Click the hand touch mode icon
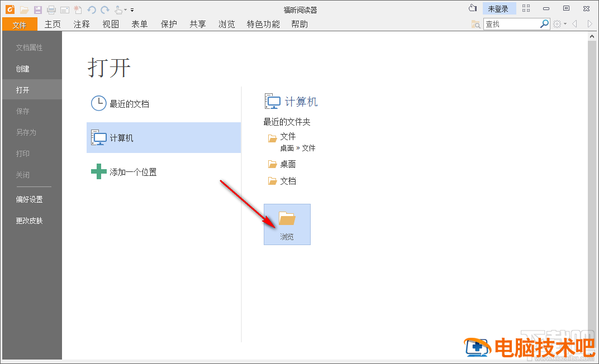The height and width of the screenshot is (364, 599). [x=118, y=10]
